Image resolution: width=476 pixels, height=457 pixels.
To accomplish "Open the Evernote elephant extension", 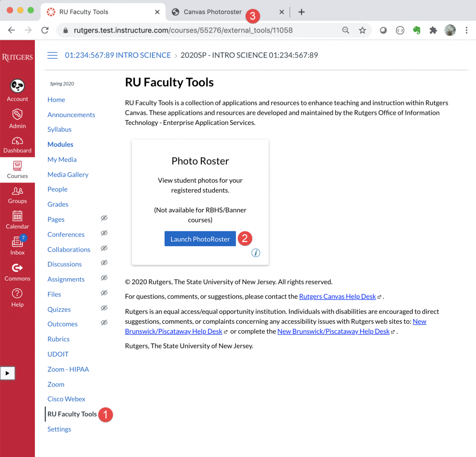I will tap(416, 30).
